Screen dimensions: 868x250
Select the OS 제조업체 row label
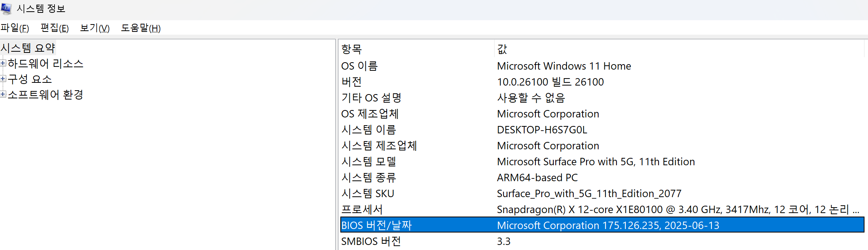(x=370, y=114)
